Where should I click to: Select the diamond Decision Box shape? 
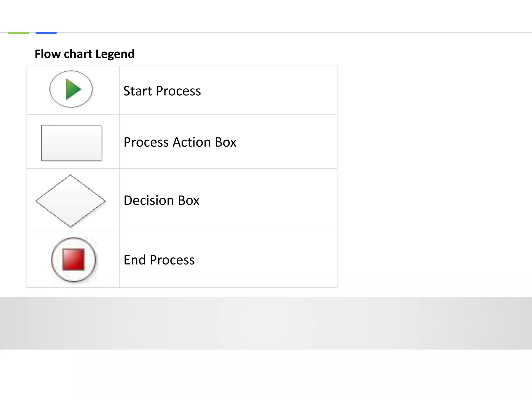tap(70, 201)
